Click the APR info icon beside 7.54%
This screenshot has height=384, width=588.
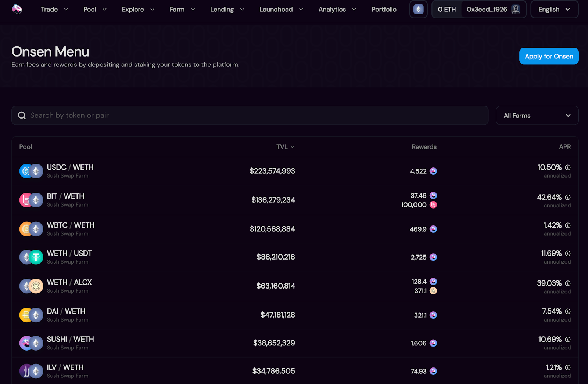click(x=568, y=311)
